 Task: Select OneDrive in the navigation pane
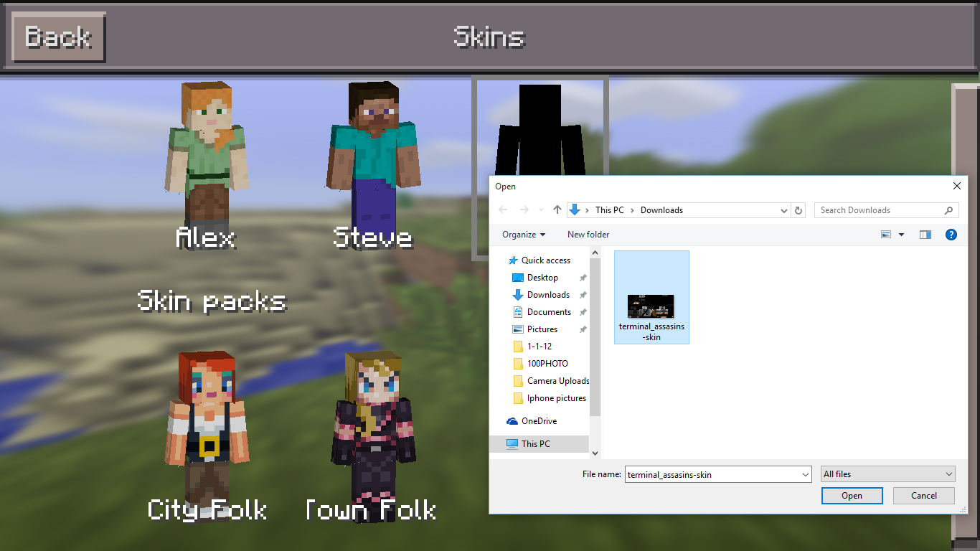click(x=539, y=421)
